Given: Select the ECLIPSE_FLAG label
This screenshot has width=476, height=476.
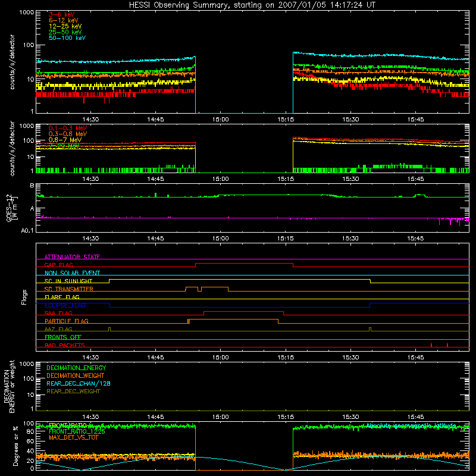Looking at the screenshot, I should [x=65, y=305].
